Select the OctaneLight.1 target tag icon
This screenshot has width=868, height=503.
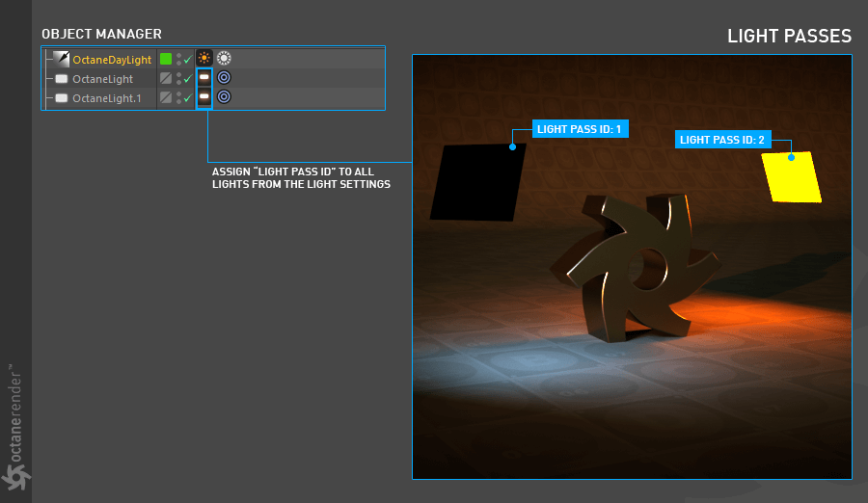224,96
